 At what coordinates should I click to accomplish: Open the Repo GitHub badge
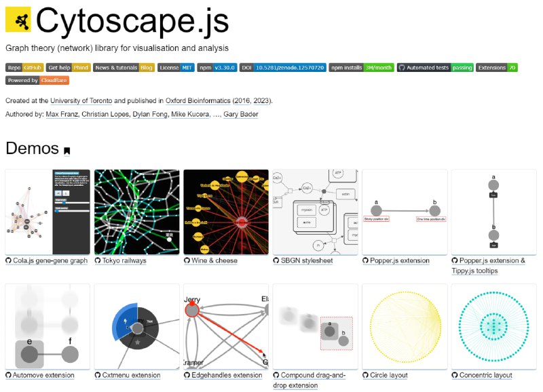click(x=24, y=67)
